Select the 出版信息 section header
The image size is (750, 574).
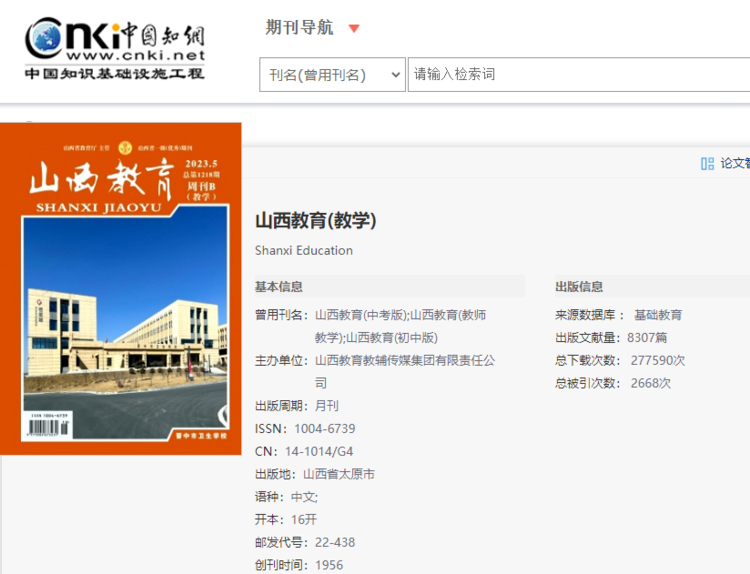point(579,287)
